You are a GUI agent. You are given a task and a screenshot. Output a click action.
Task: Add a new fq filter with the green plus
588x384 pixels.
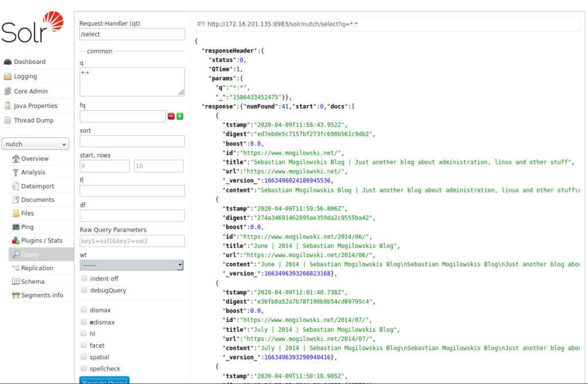point(180,116)
